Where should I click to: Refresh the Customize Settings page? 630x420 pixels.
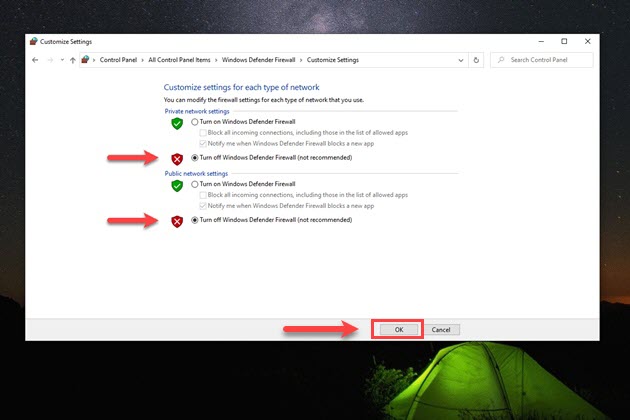[x=476, y=60]
